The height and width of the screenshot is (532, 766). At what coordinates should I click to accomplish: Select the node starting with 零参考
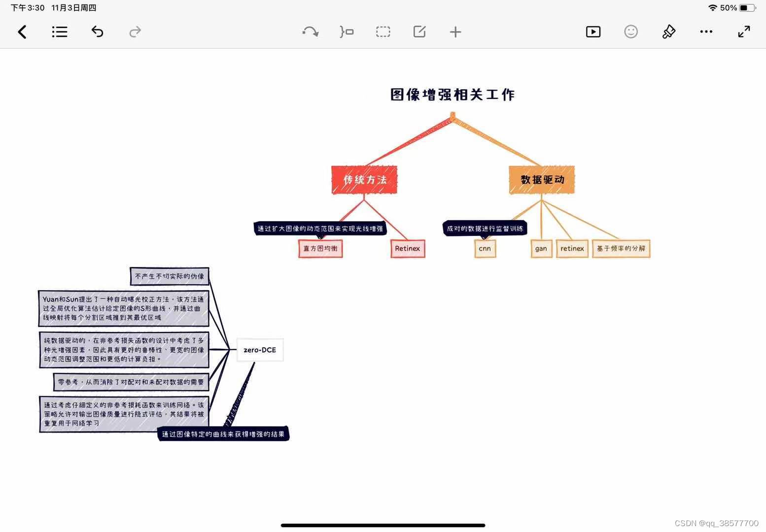131,382
